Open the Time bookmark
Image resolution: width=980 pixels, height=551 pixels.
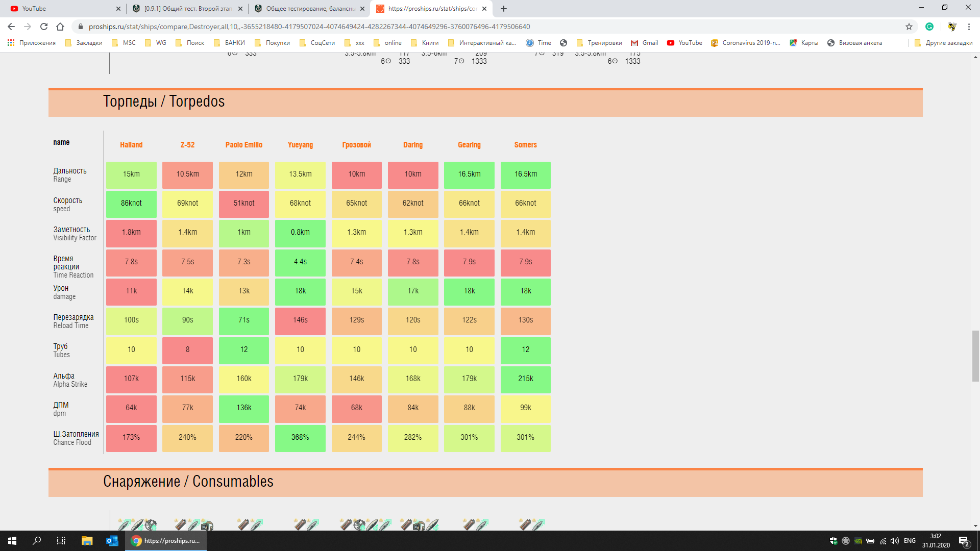[538, 43]
